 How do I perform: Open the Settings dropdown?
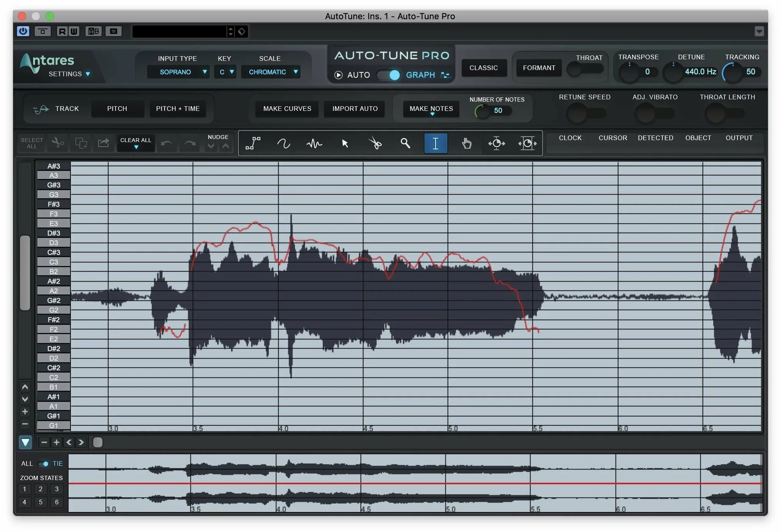pyautogui.click(x=69, y=74)
